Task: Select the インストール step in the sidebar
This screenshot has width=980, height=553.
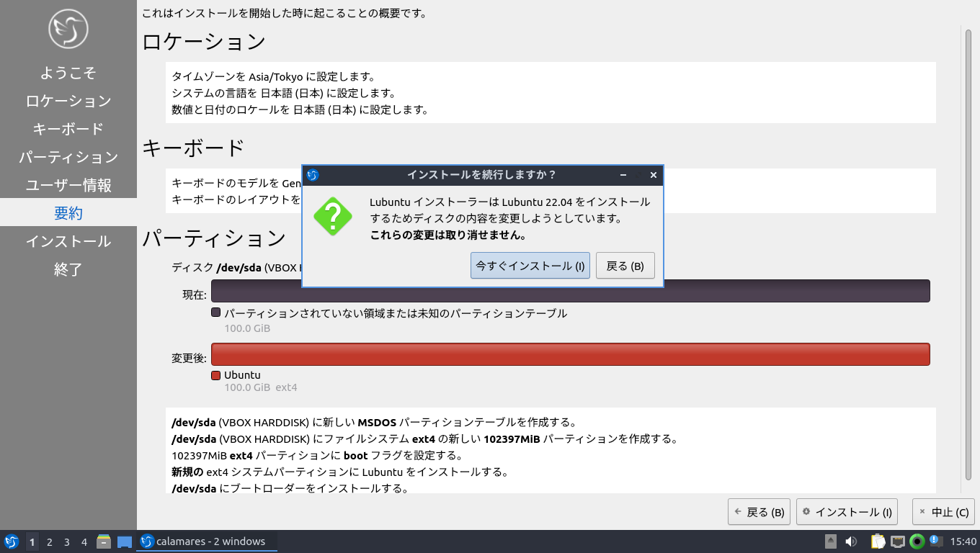Action: [x=68, y=241]
